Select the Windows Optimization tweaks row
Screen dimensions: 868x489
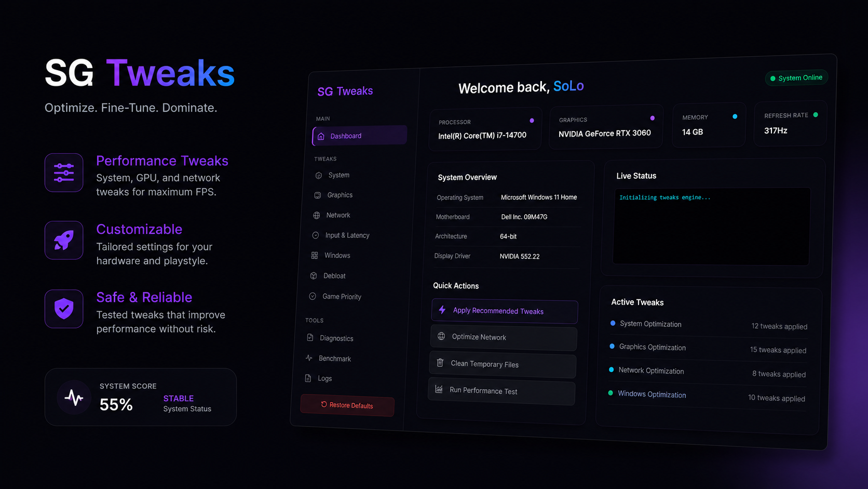click(707, 397)
